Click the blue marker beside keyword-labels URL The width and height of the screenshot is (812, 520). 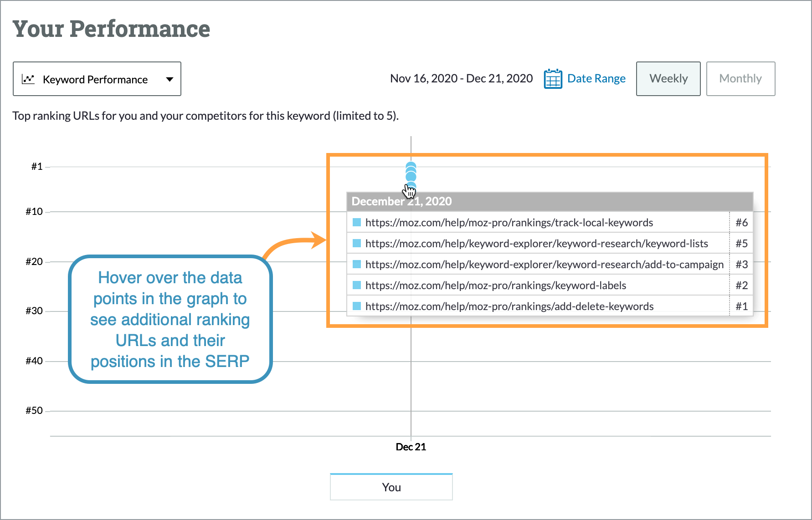pos(357,285)
